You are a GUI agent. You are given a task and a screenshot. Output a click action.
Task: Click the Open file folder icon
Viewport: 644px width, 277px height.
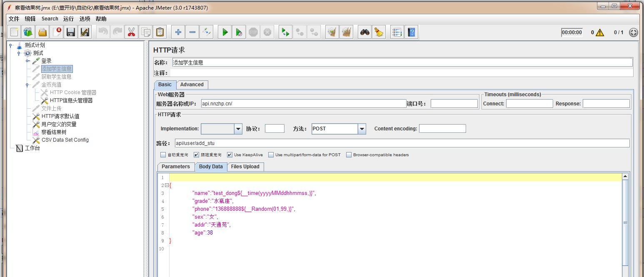[42, 32]
